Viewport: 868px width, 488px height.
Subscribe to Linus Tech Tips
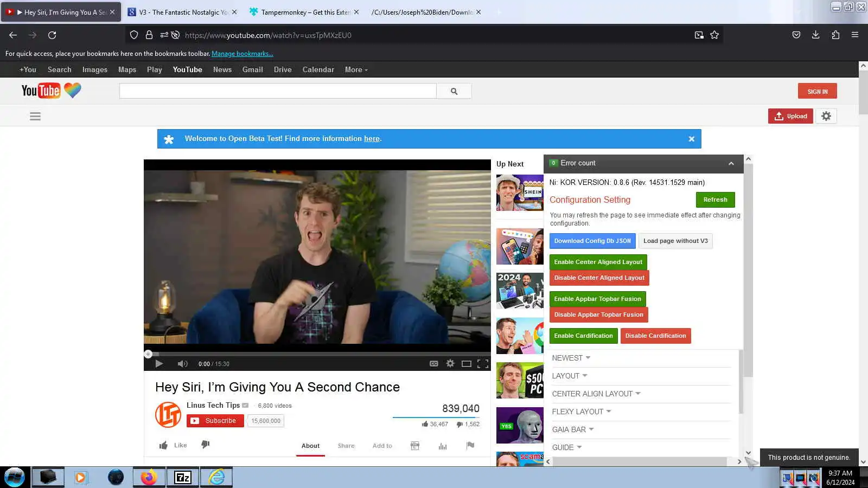point(215,421)
